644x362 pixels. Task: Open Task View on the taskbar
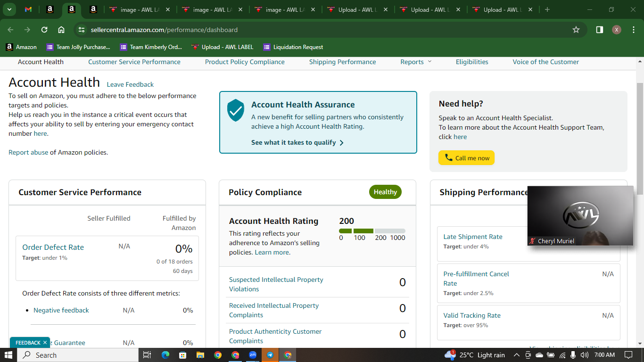point(147,355)
